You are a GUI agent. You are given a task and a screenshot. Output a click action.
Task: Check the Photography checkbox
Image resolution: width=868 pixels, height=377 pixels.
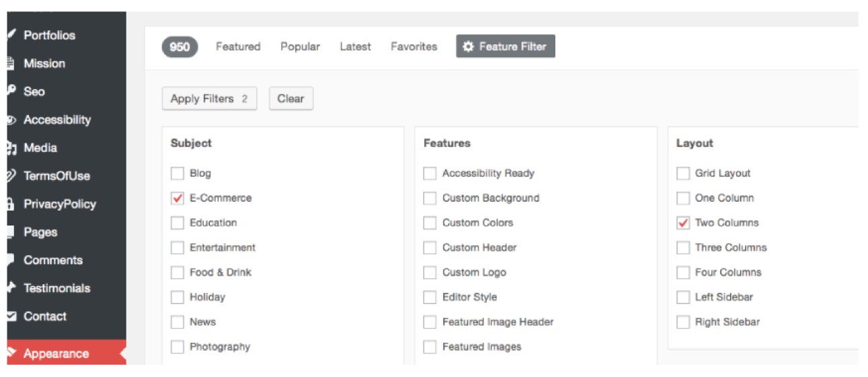point(177,347)
